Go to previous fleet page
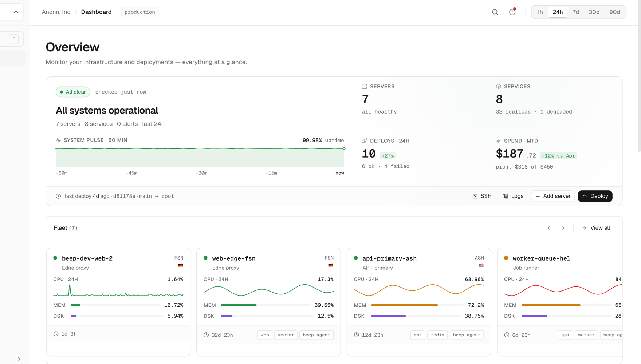The image size is (641, 364). coord(549,228)
